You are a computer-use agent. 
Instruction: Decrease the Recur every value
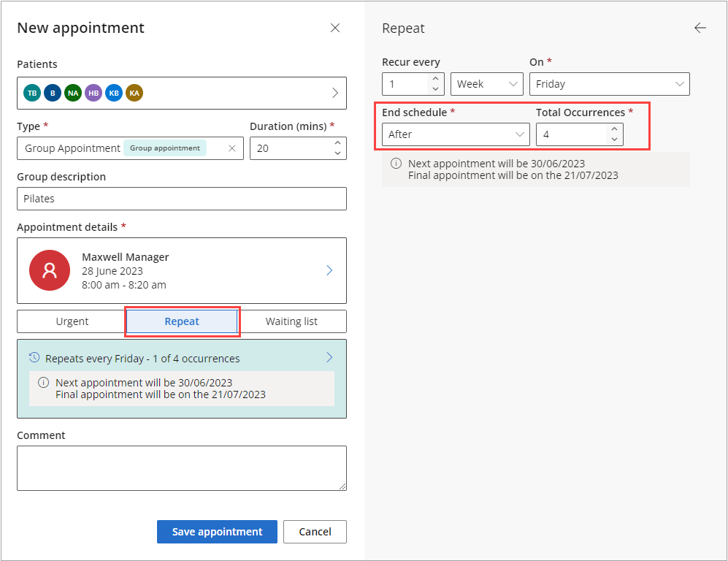coord(435,89)
